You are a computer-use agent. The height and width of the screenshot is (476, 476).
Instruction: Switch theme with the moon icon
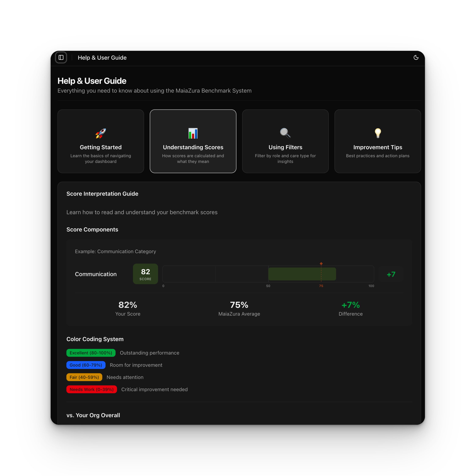point(416,57)
